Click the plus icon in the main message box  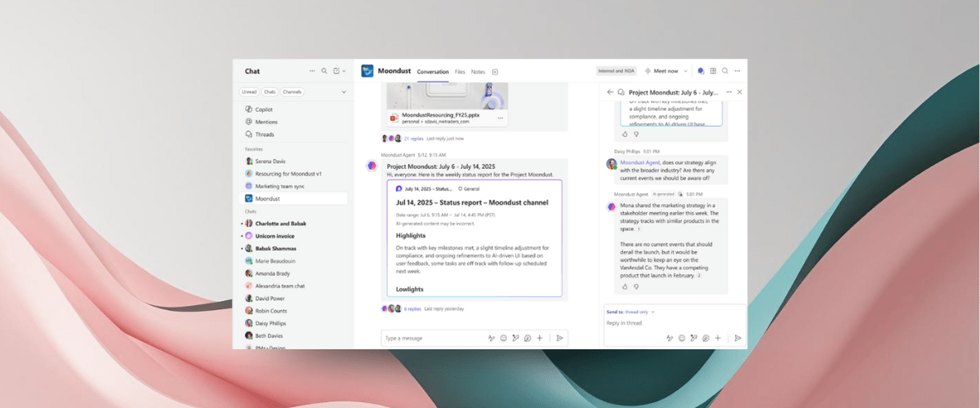(540, 338)
